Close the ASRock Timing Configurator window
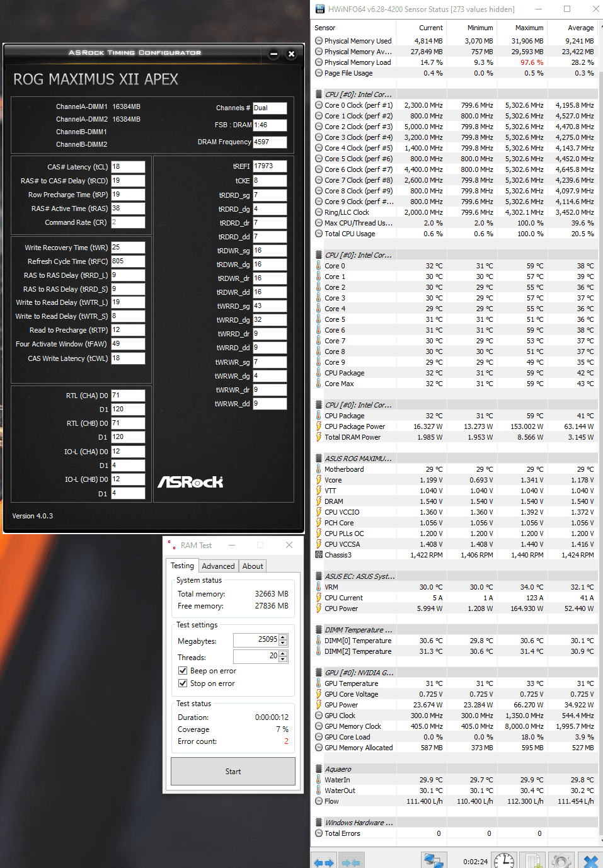 click(291, 54)
